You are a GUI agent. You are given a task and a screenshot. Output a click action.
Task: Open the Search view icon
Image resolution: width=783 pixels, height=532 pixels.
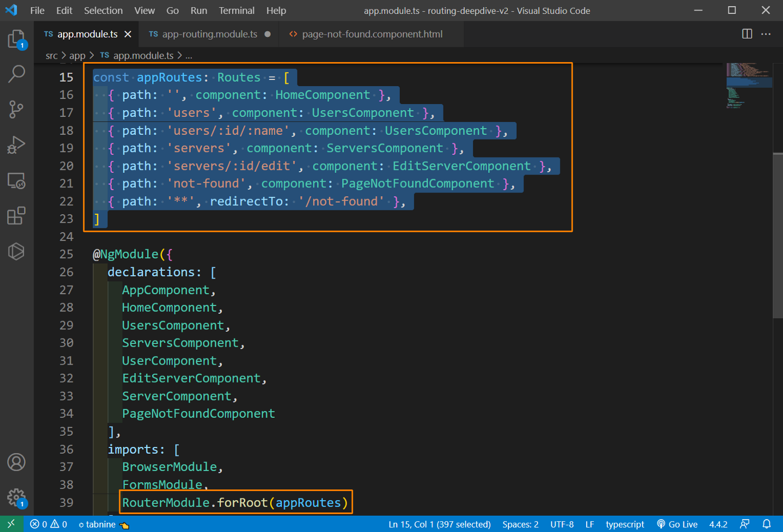pos(16,74)
